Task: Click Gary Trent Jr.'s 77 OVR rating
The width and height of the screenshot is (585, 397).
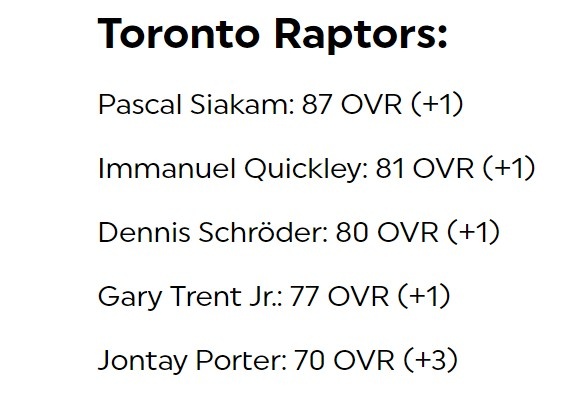Action: coord(339,297)
